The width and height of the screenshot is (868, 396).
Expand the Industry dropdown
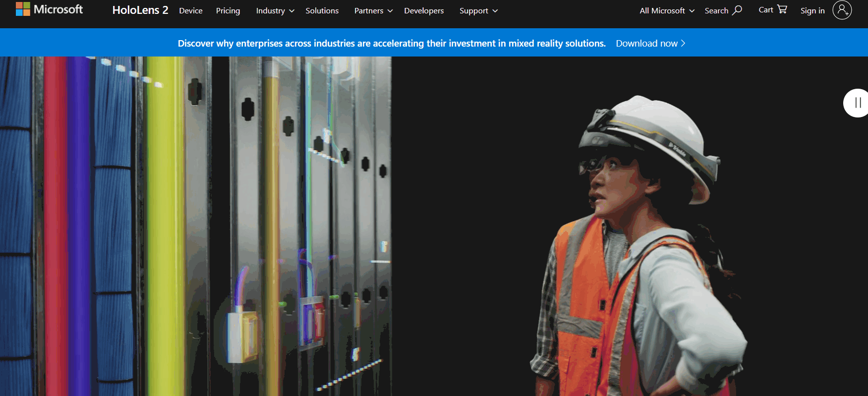(x=275, y=10)
